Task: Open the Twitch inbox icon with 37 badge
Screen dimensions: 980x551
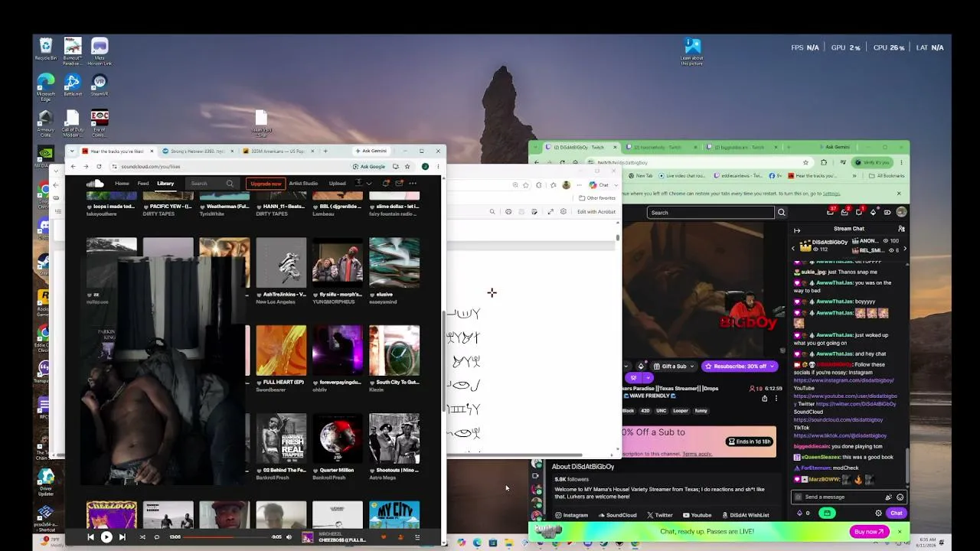Action: 831,212
